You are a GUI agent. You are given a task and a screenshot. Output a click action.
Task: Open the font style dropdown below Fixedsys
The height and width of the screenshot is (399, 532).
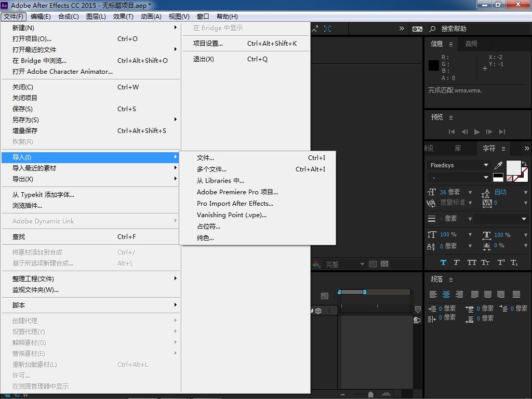(x=458, y=178)
